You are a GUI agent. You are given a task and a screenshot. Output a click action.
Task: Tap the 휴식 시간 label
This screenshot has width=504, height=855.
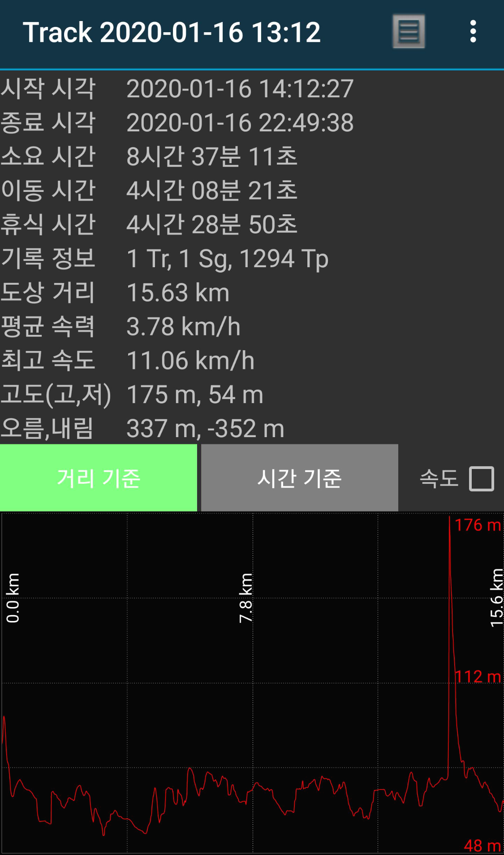tap(48, 225)
